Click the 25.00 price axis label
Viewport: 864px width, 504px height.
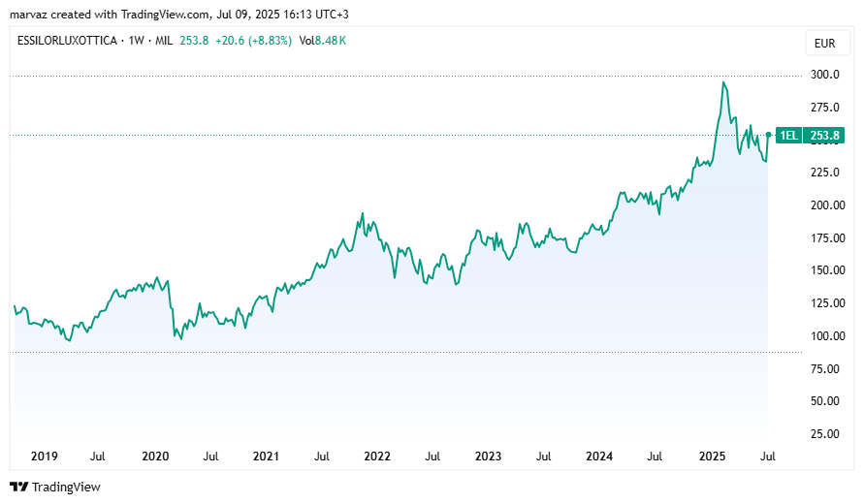tap(825, 434)
